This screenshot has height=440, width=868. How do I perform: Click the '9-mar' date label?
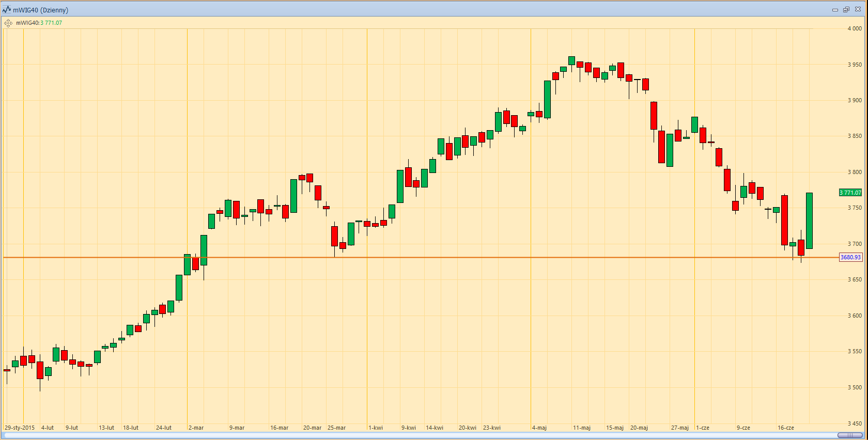coord(237,428)
